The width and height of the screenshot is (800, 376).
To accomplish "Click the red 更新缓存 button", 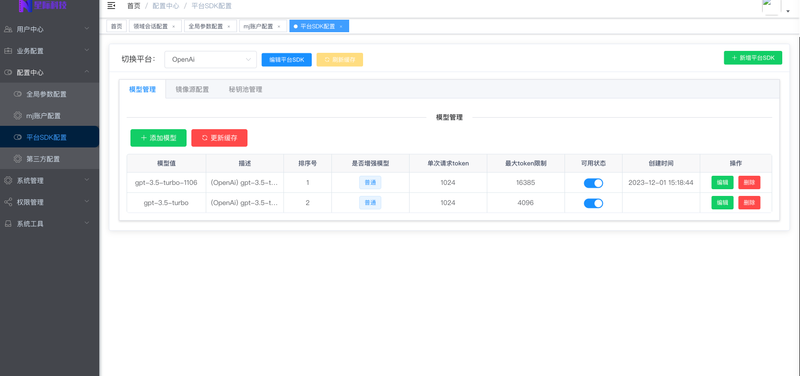I will click(x=219, y=138).
